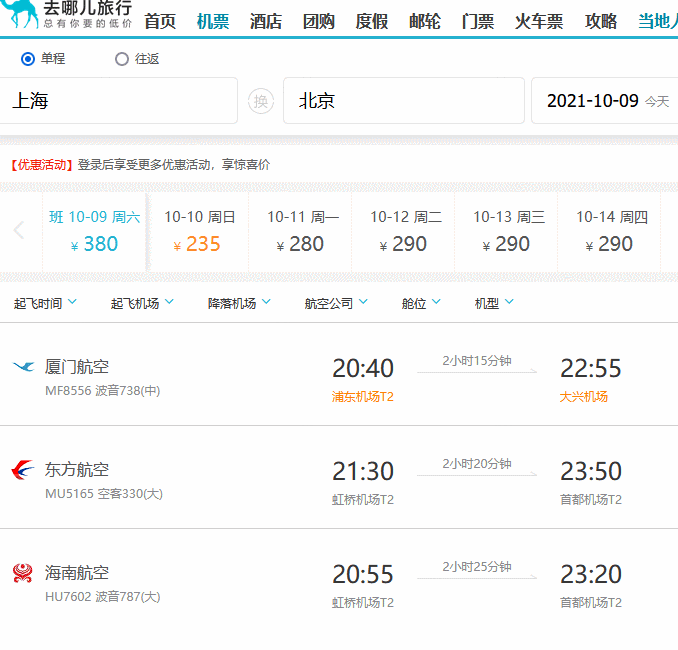Click the 北京 destination city field

tap(404, 101)
